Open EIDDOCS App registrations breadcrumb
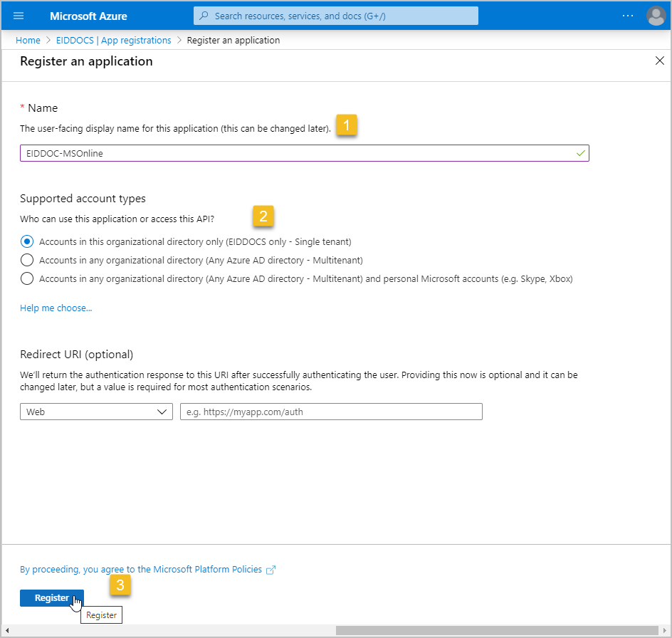The height and width of the screenshot is (638, 672). point(114,41)
